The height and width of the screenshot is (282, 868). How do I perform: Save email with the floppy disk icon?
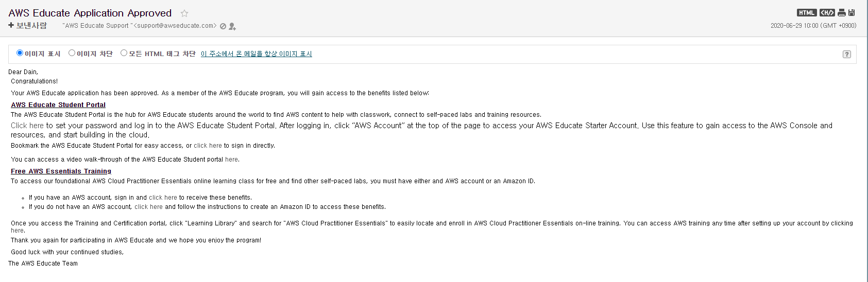852,13
